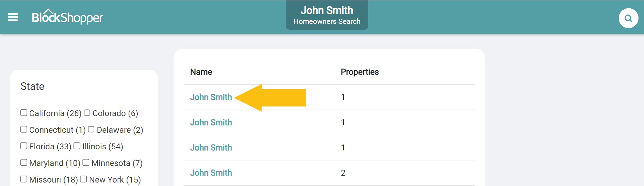Tick the Delaware checkbox
This screenshot has width=644, height=186.
coord(91,129)
